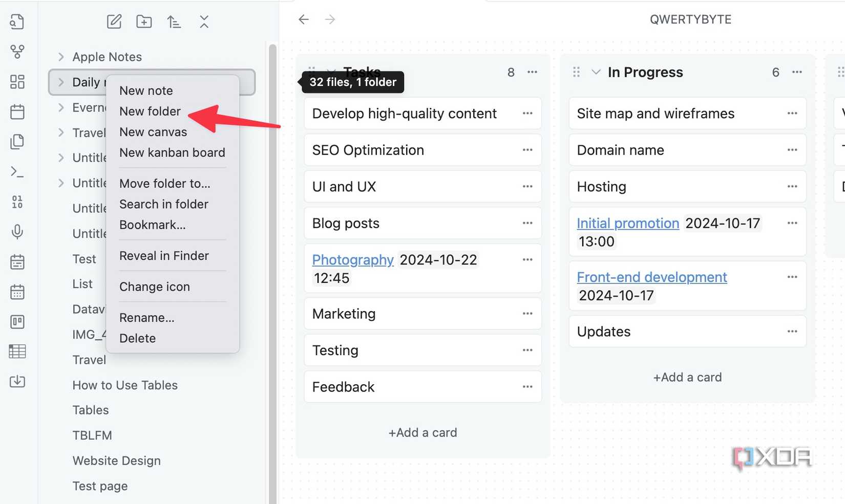Open today's daily note calendar icon
The width and height of the screenshot is (845, 504).
[17, 112]
